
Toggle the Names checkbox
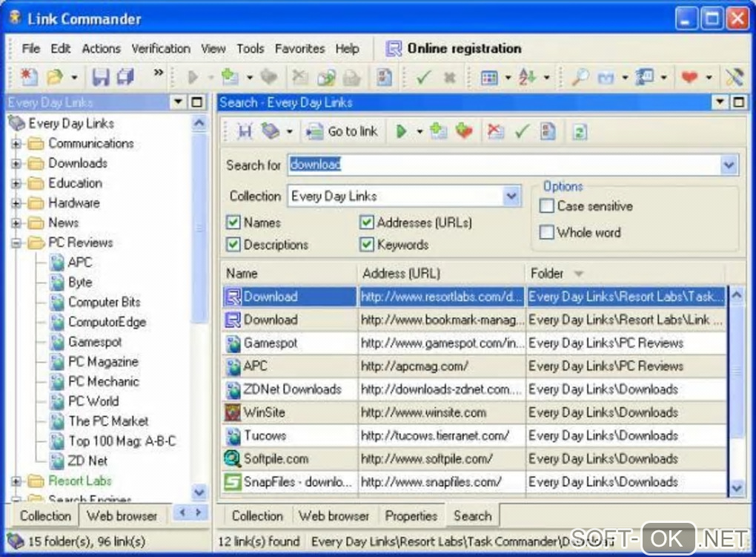233,223
